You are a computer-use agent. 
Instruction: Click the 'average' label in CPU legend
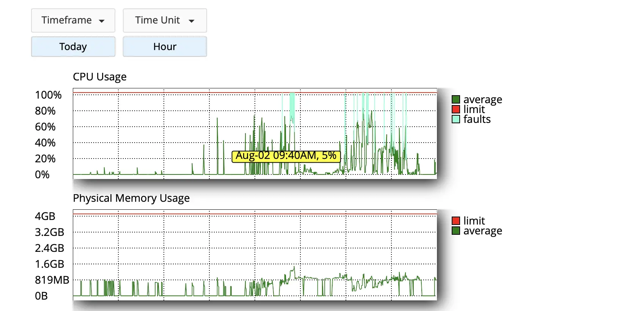pyautogui.click(x=482, y=100)
